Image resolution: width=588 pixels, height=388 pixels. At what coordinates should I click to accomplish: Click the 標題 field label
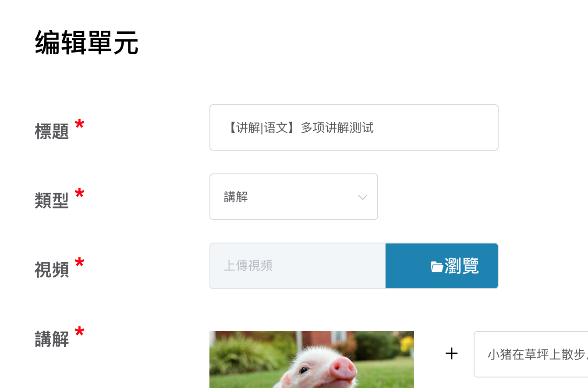click(52, 131)
